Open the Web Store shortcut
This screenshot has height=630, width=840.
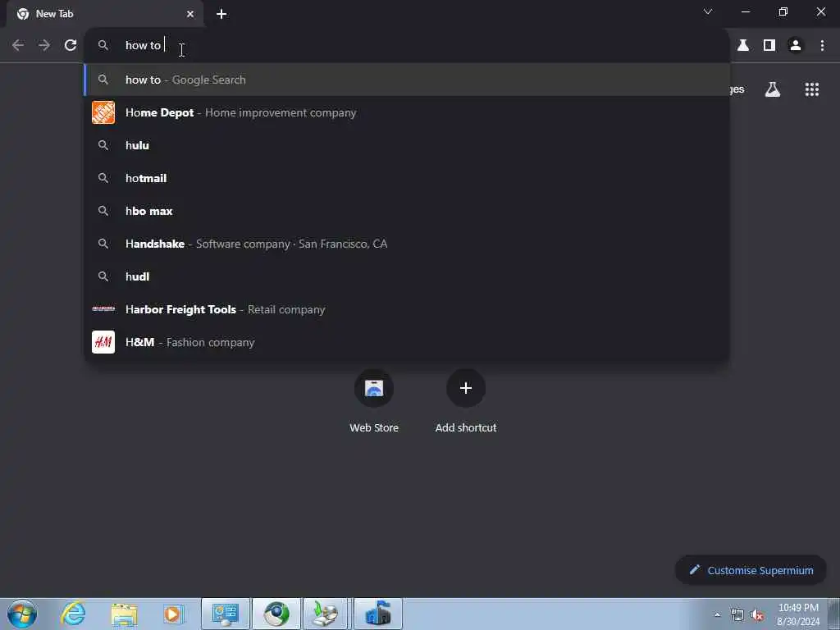[374, 402]
